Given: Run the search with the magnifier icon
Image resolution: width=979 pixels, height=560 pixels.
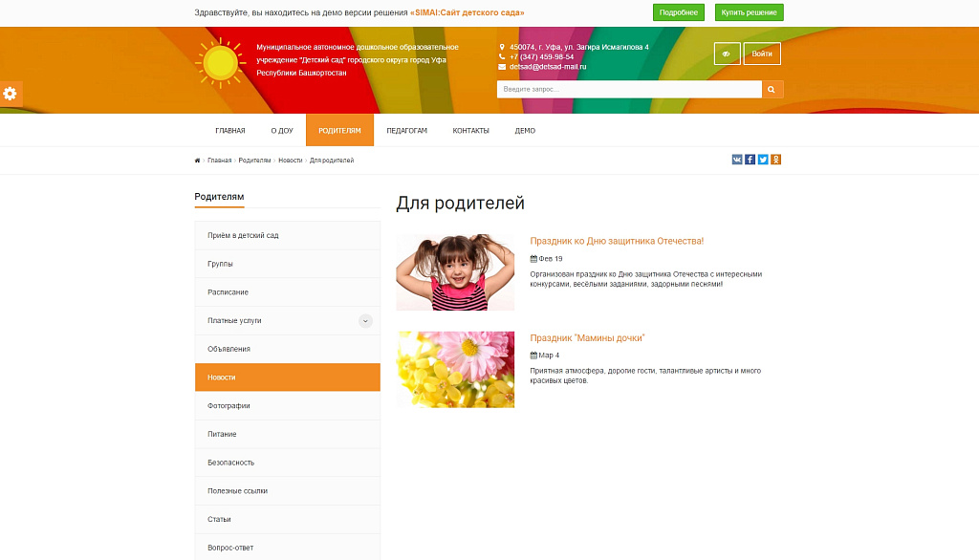Looking at the screenshot, I should [772, 89].
